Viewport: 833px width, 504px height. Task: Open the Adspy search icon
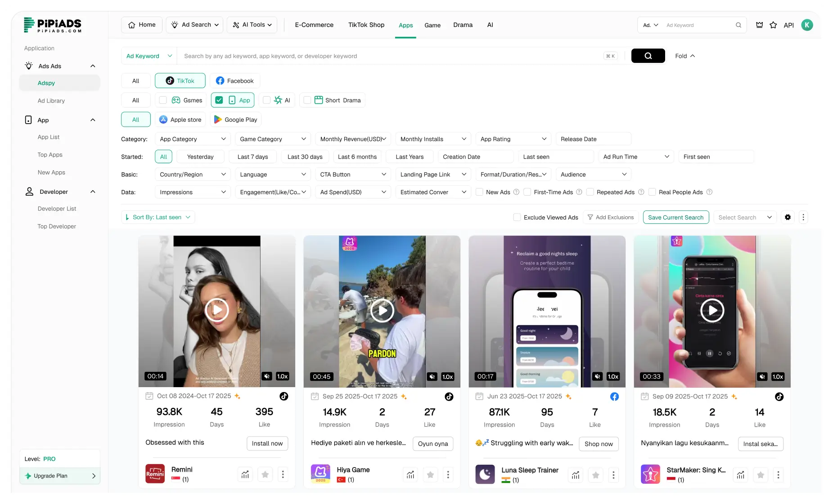pos(648,56)
